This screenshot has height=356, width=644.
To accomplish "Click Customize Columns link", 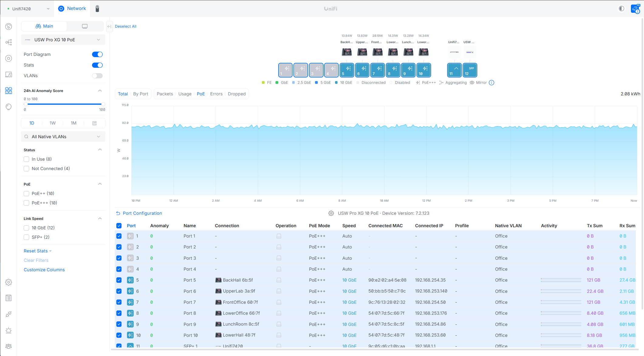I will [44, 270].
